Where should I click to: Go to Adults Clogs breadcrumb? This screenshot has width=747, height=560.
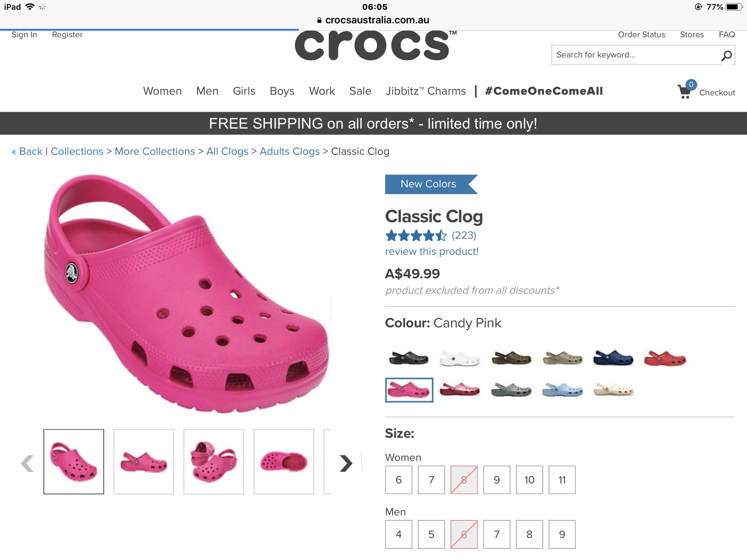(290, 151)
